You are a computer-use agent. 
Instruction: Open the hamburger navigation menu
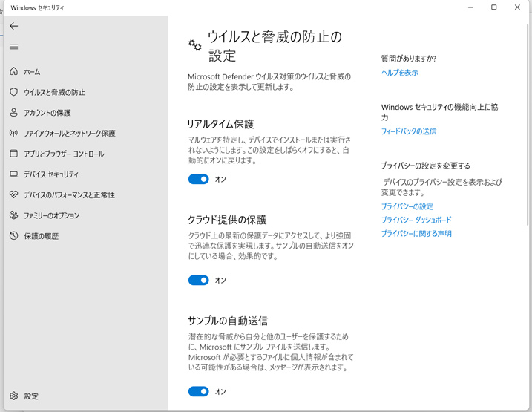(14, 47)
